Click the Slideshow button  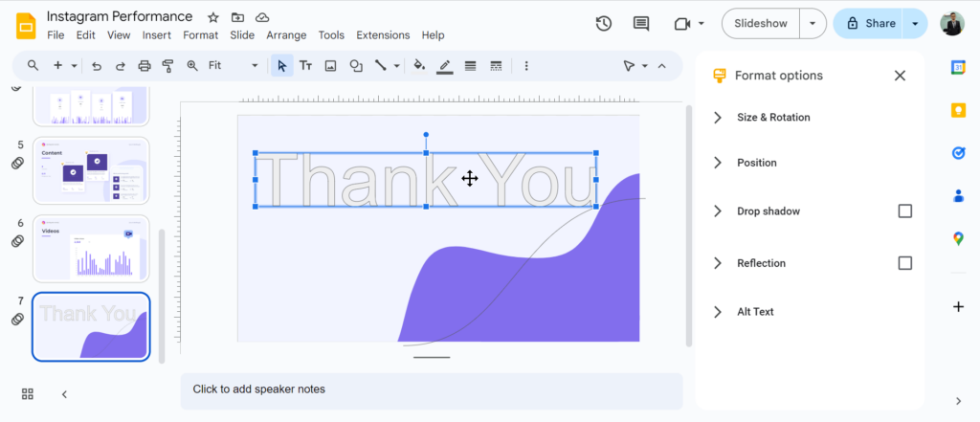pyautogui.click(x=761, y=24)
